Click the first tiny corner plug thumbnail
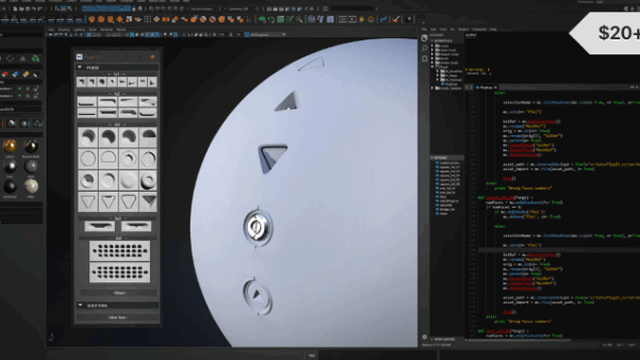Viewport: 640px width, 360px height. tap(82, 82)
